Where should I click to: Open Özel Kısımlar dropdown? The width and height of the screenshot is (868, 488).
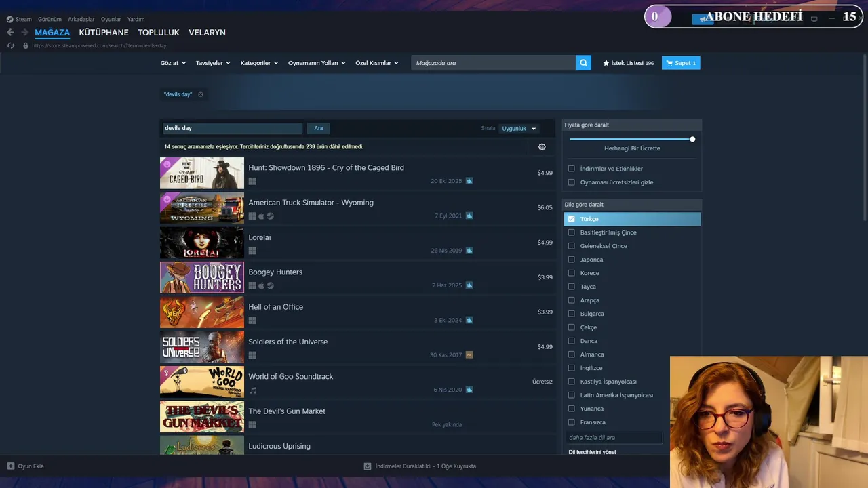(377, 63)
